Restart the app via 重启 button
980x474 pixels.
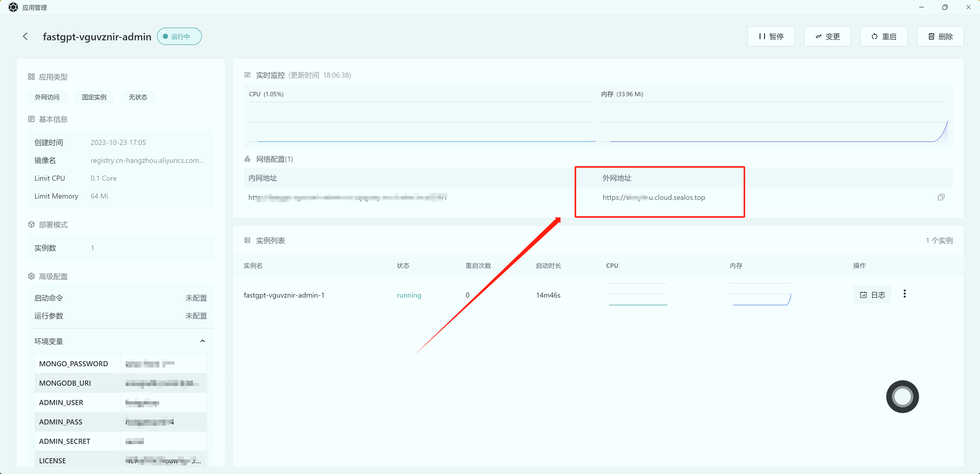[x=883, y=37]
